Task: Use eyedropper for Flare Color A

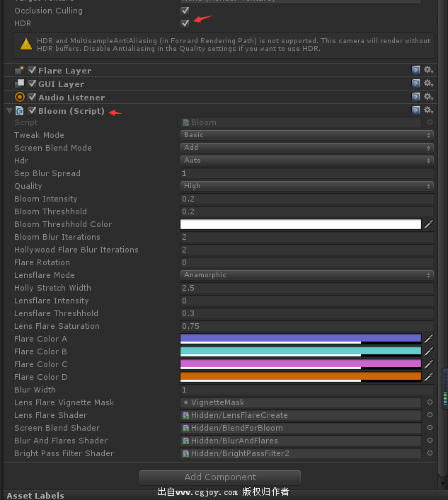Action: coord(428,339)
